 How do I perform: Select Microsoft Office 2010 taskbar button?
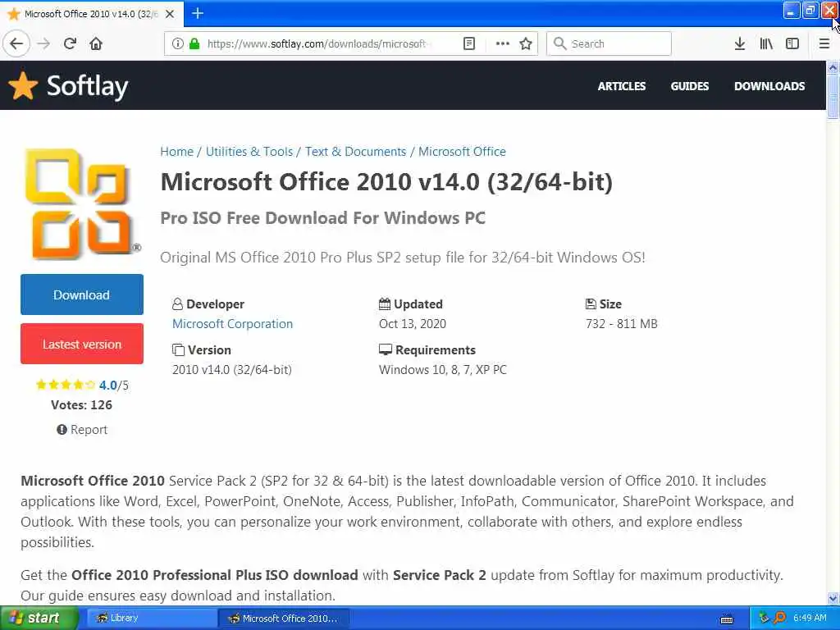pos(283,619)
